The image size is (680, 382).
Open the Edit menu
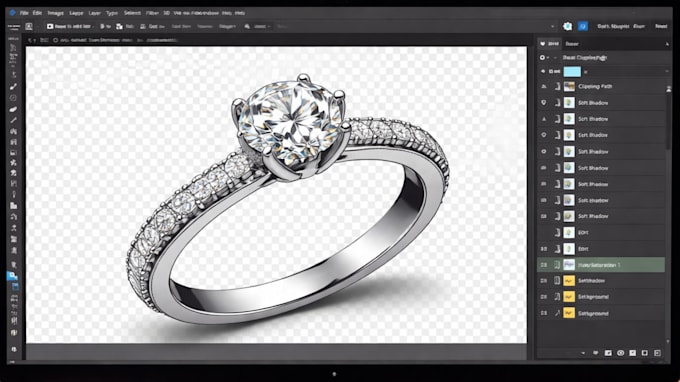point(37,13)
